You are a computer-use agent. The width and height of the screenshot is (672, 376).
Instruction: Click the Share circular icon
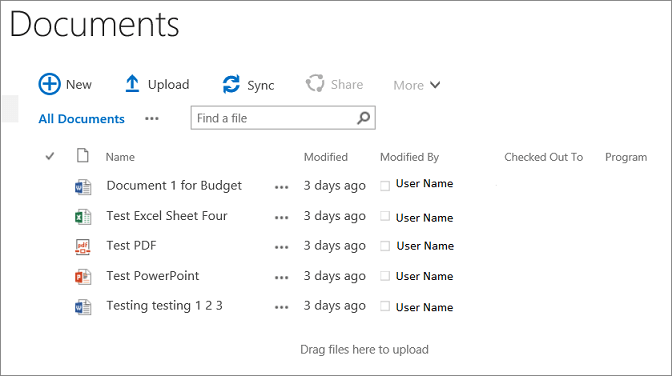click(x=315, y=83)
